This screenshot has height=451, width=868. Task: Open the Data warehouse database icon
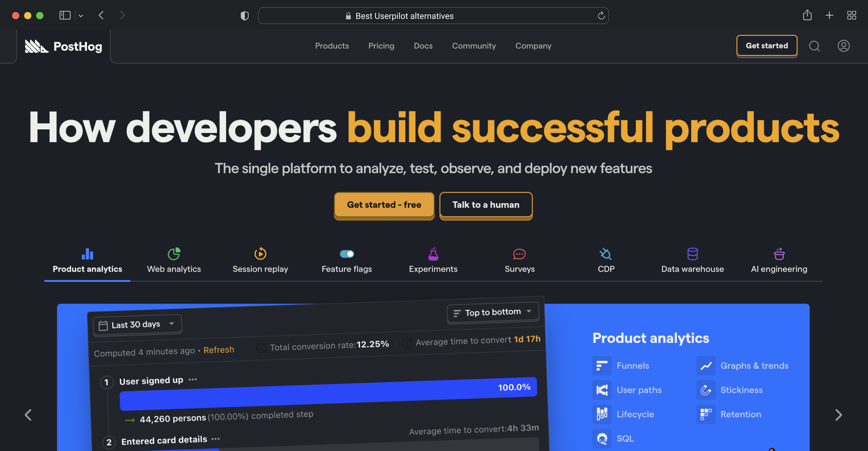pos(692,254)
